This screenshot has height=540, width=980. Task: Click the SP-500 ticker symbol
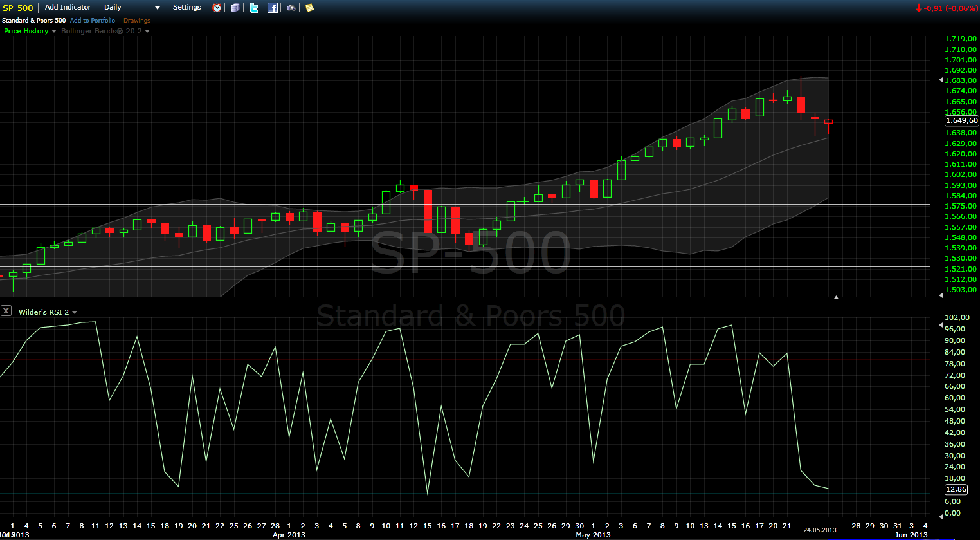tap(18, 8)
